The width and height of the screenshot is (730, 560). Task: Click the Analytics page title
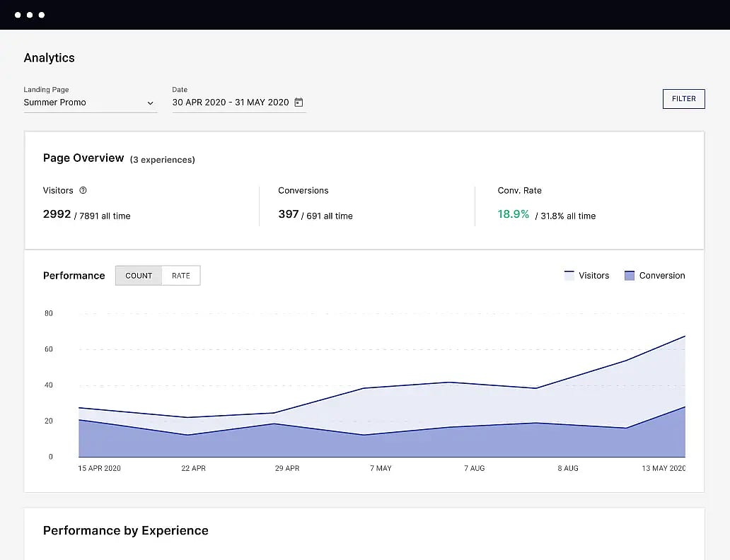point(49,58)
